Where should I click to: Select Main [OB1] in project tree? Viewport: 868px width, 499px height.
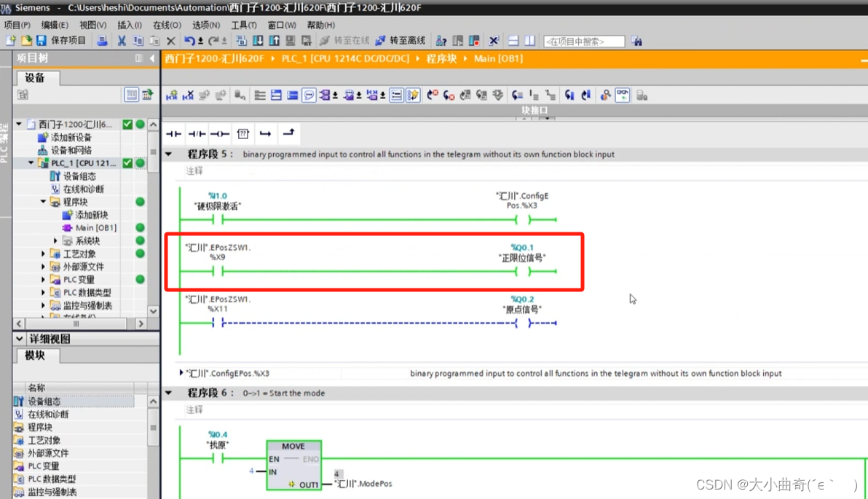pos(95,227)
